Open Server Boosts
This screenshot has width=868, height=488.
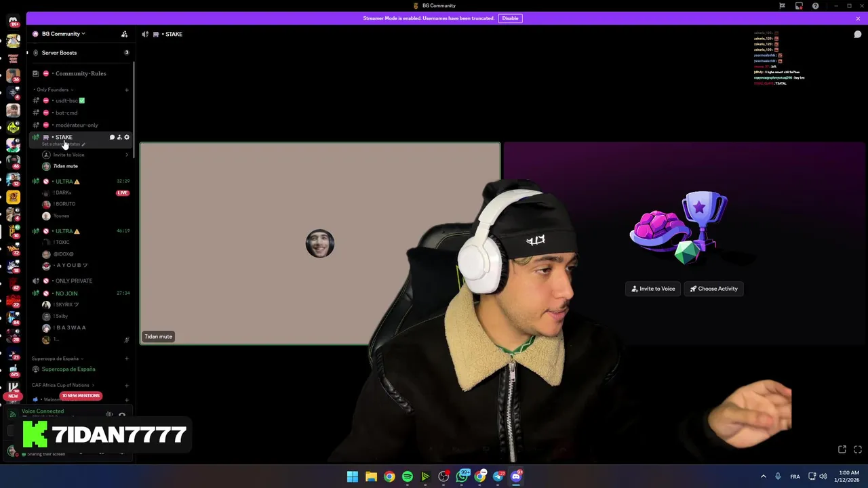point(80,53)
